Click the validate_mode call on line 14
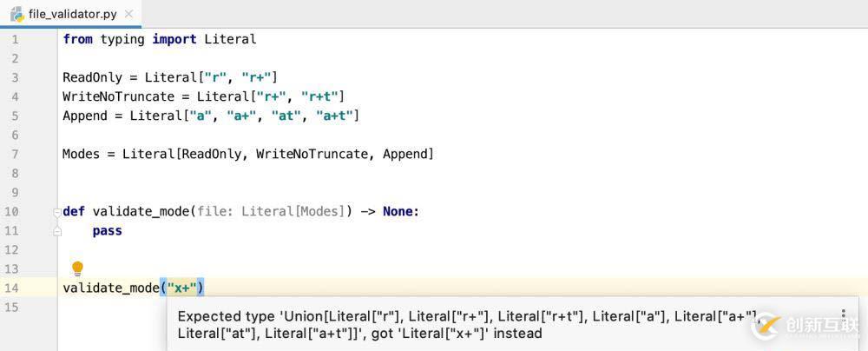 [x=110, y=288]
